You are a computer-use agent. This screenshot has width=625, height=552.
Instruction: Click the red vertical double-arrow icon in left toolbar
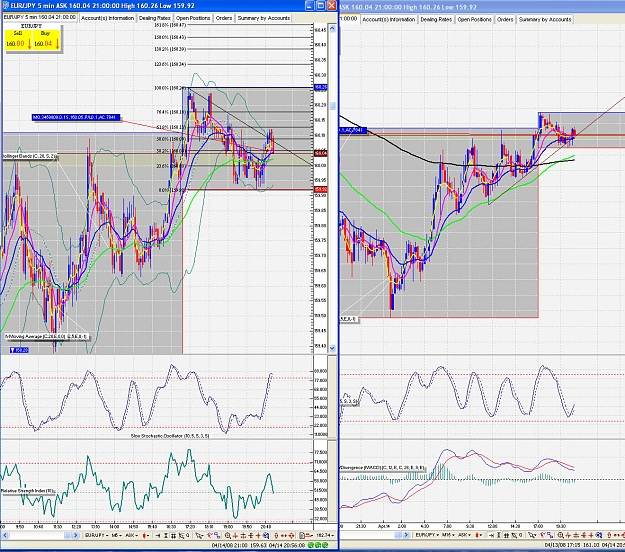(276, 535)
